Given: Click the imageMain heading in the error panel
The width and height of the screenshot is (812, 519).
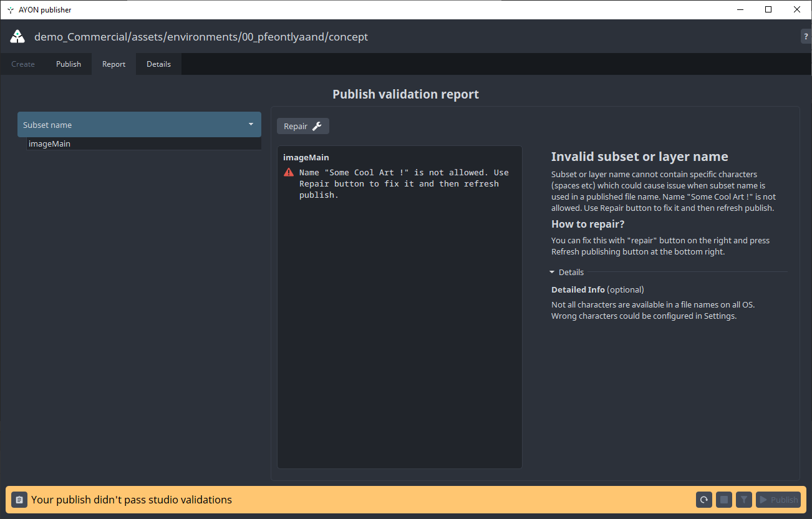Looking at the screenshot, I should point(306,157).
